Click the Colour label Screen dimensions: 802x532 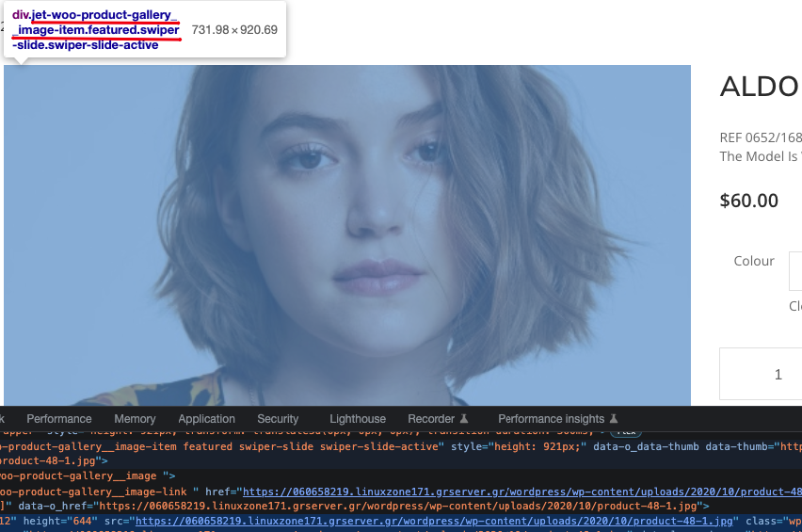[754, 261]
